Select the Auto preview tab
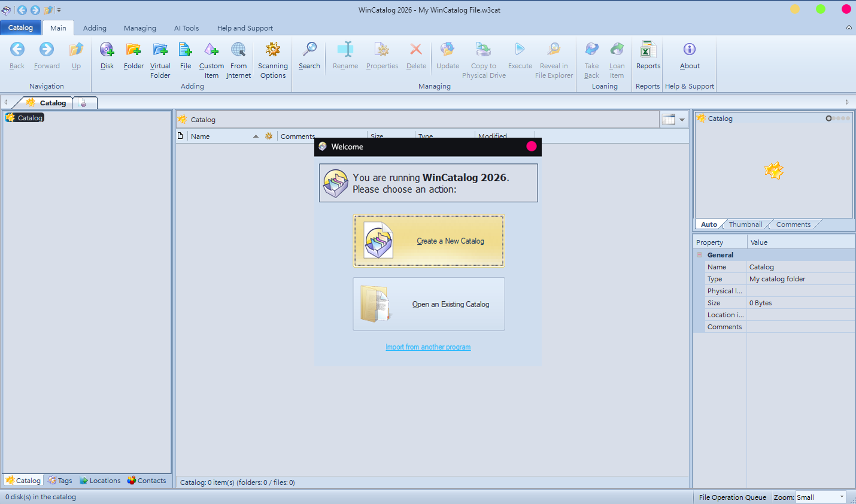Image resolution: width=856 pixels, height=504 pixels. coord(709,224)
